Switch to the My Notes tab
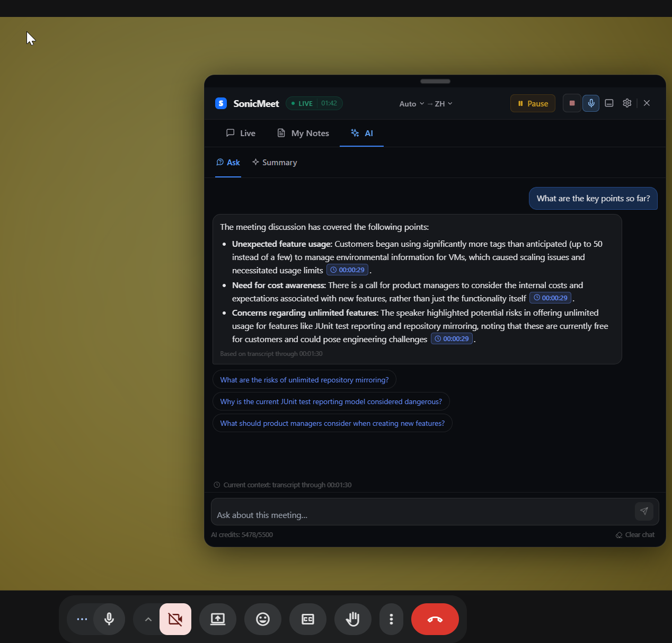Screen dimensions: 672x643 303,133
